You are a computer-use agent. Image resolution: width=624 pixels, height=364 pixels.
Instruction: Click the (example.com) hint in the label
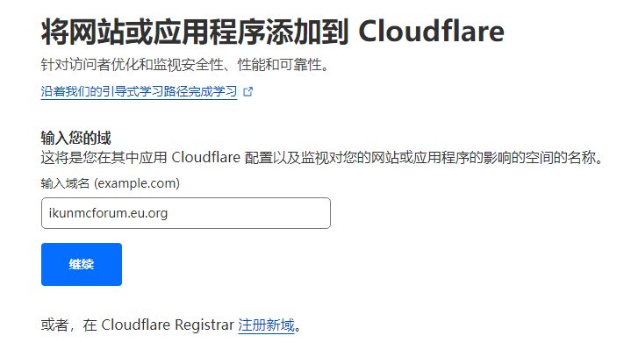pyautogui.click(x=137, y=183)
